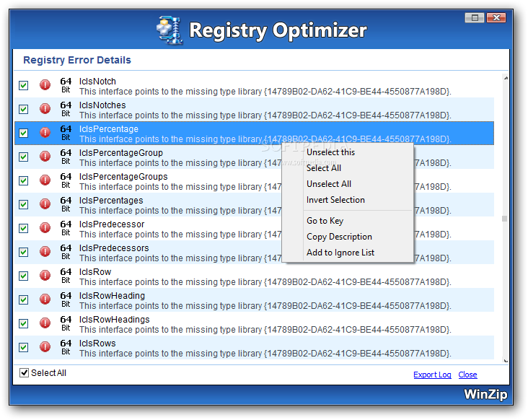Click the Registry Error Details heading
This screenshot has width=528, height=420.
pos(76,60)
